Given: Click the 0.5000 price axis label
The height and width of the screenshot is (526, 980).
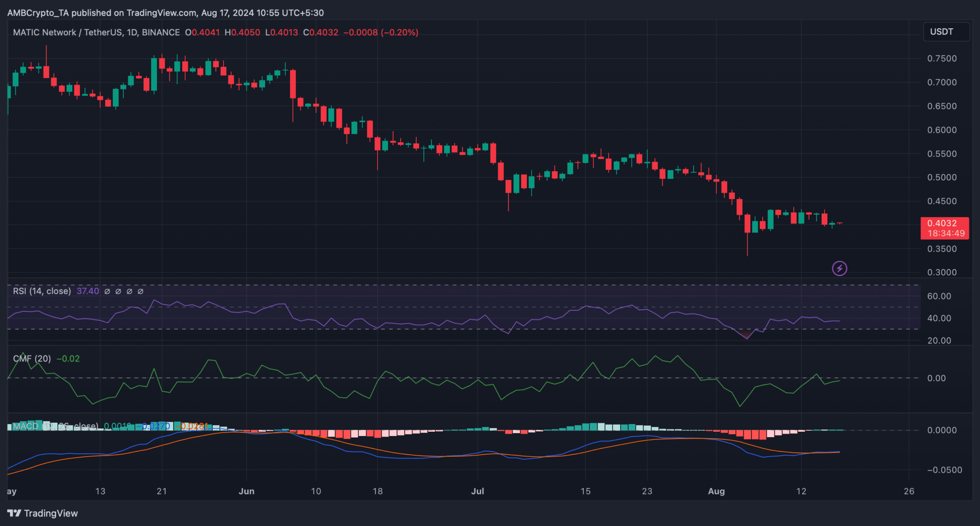Looking at the screenshot, I should (x=942, y=177).
